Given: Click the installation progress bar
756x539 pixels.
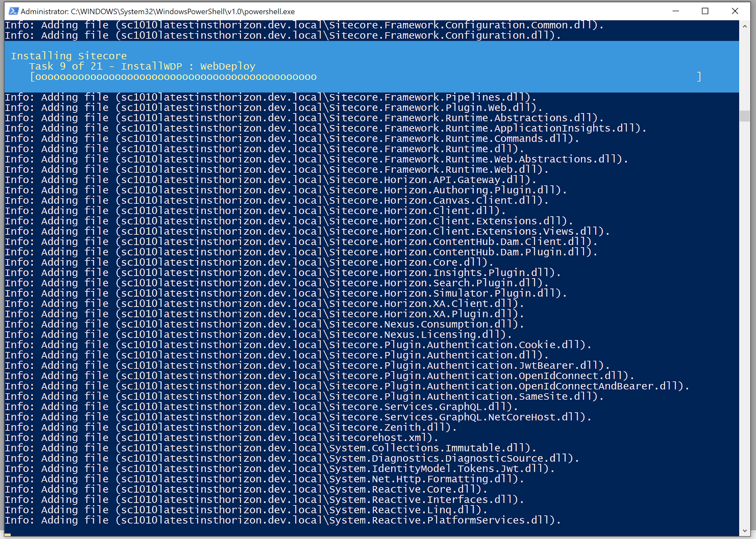Looking at the screenshot, I should coord(365,77).
